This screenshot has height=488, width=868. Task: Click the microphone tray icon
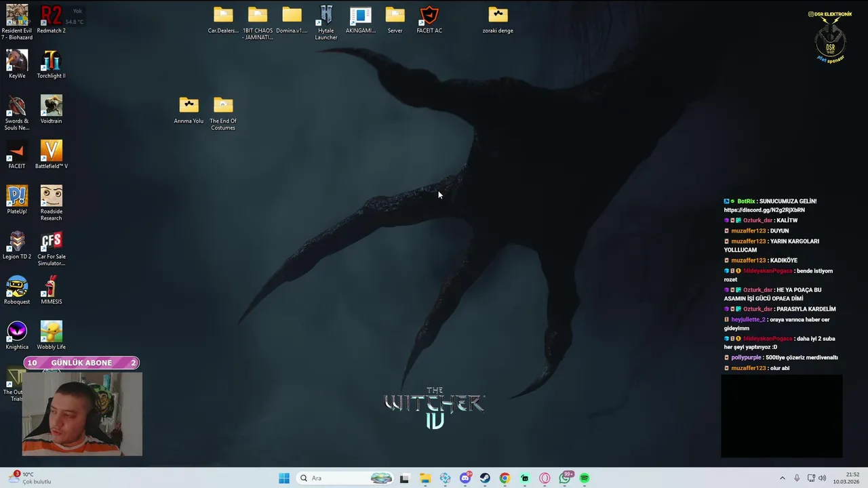(797, 478)
